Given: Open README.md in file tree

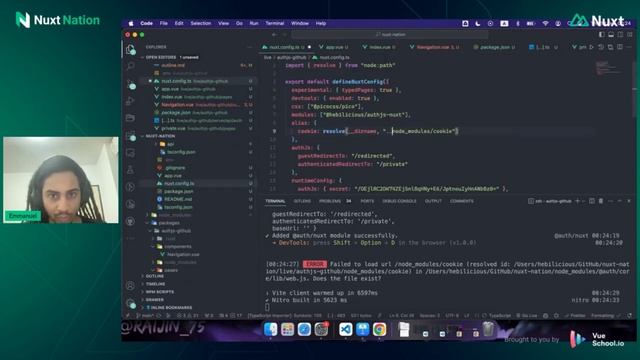Looking at the screenshot, I should click(x=178, y=199).
